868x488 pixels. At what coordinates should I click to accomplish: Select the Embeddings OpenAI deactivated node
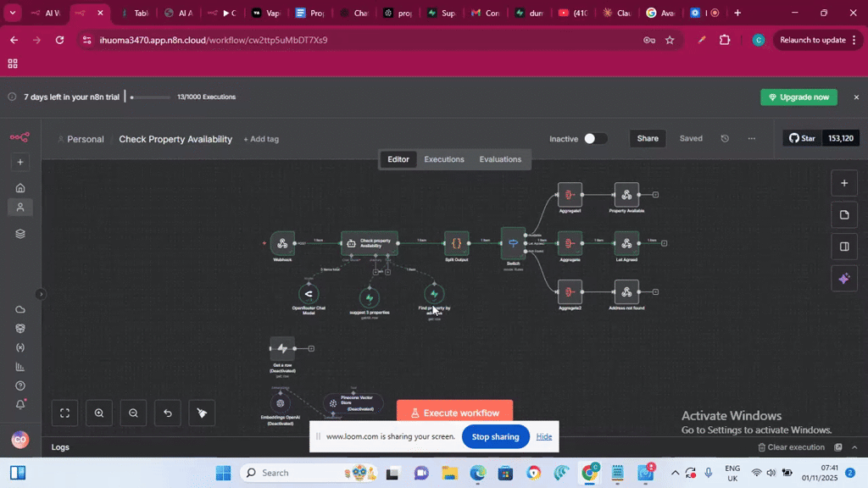(280, 403)
